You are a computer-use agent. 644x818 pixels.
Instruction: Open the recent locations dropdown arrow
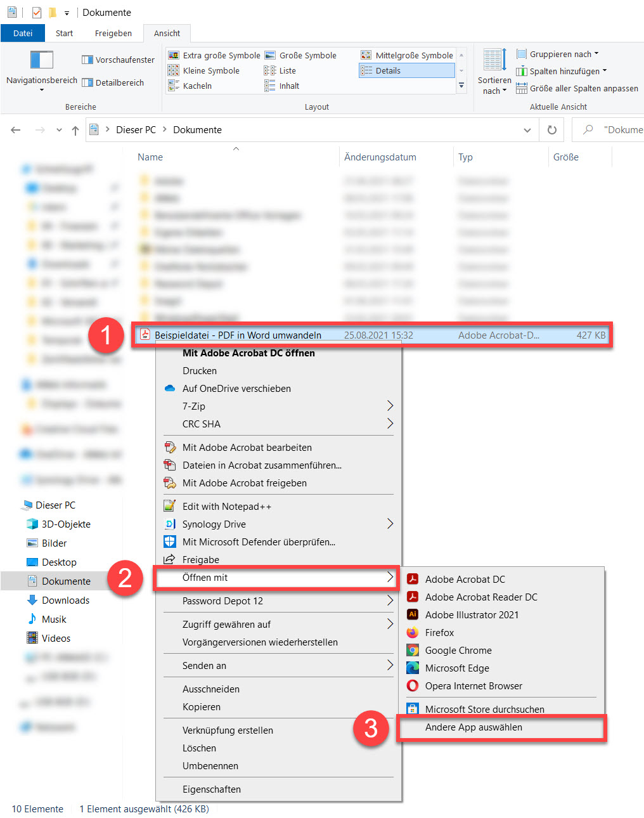pyautogui.click(x=59, y=130)
